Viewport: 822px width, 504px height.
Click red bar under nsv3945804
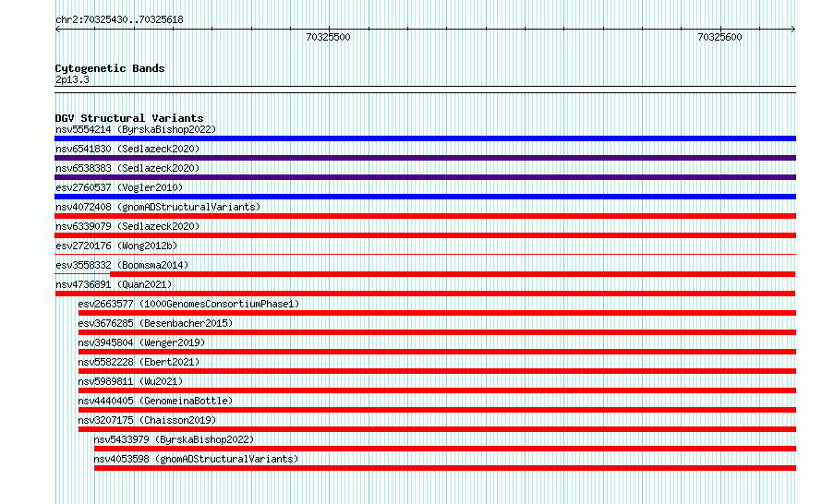[x=437, y=352]
